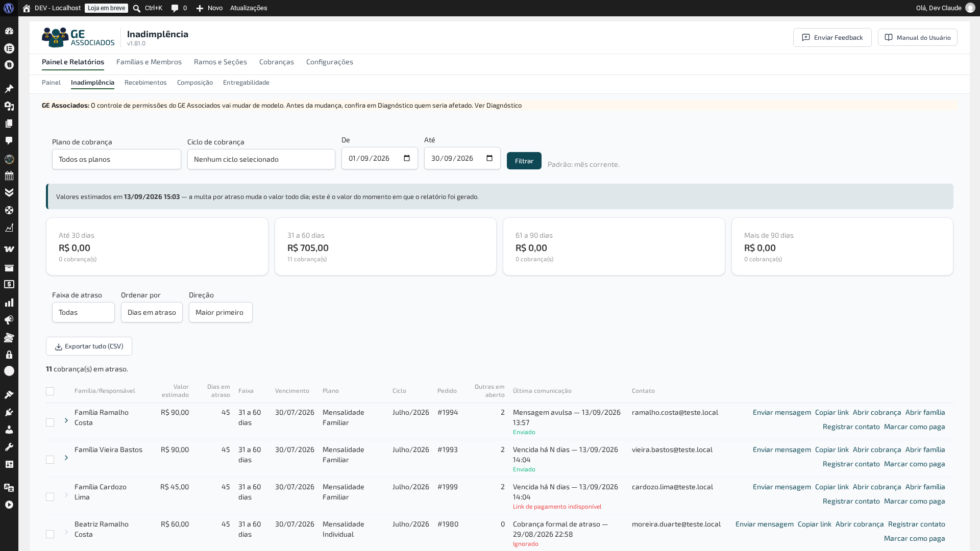Viewport: 980px width, 551px height.
Task: Switch to Famílias e Membros tab
Action: coord(149,62)
